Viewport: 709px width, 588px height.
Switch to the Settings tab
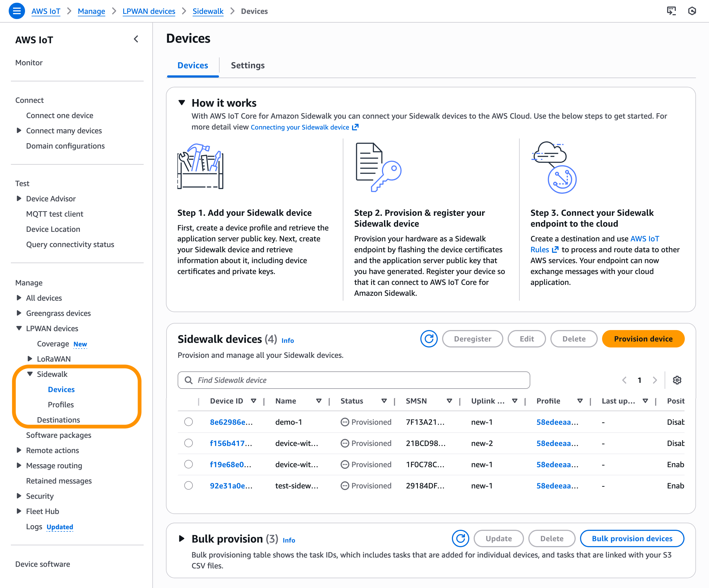tap(248, 65)
